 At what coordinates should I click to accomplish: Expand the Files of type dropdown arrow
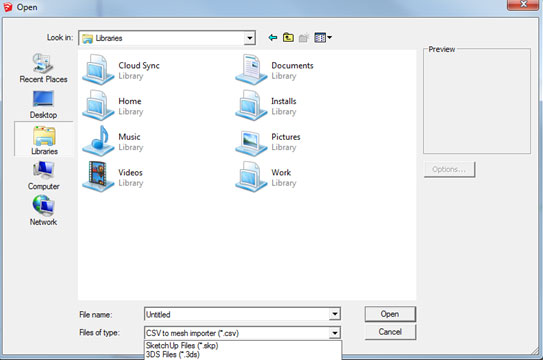(334, 333)
